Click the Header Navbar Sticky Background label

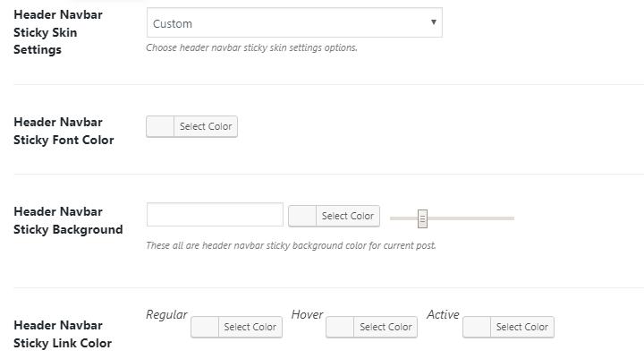tap(68, 220)
